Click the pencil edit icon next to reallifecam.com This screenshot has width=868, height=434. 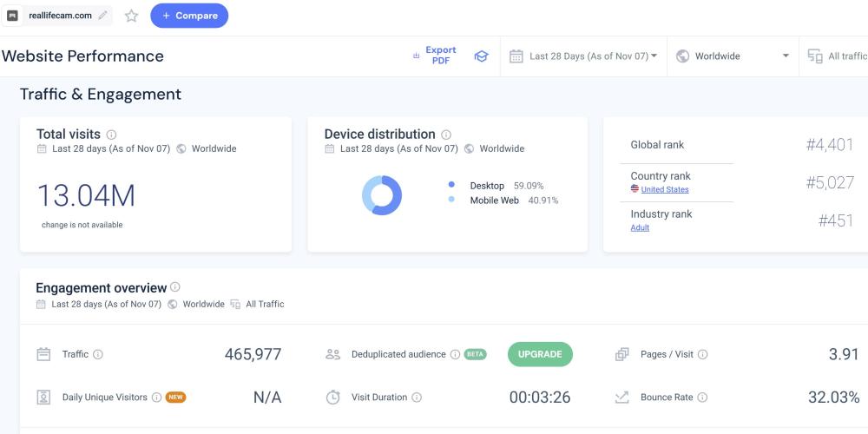pos(103,16)
